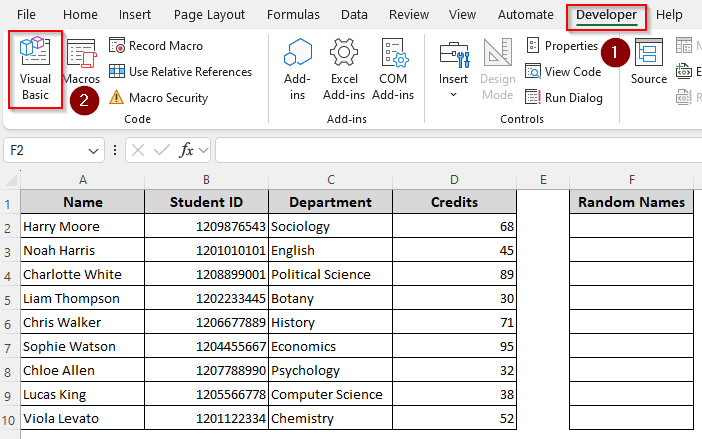Open the Automate tab
The image size is (702, 439).
[526, 15]
